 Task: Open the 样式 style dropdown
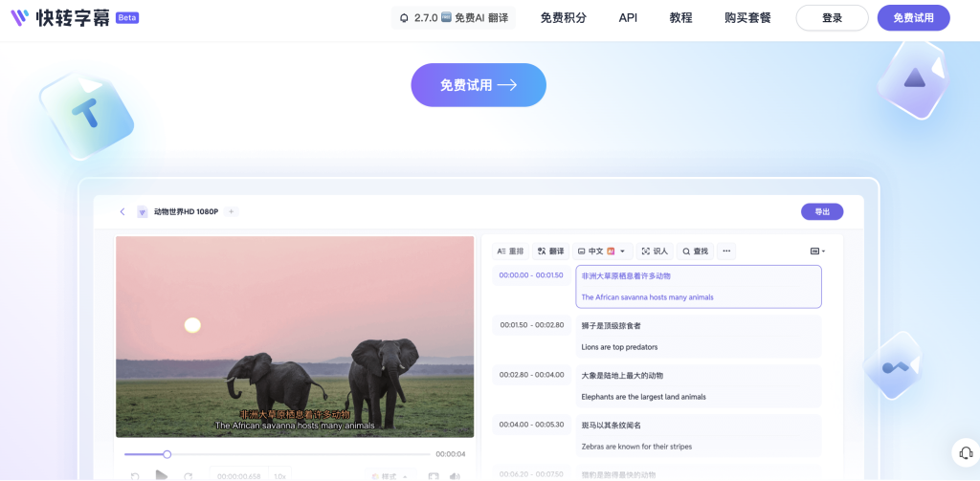390,476
